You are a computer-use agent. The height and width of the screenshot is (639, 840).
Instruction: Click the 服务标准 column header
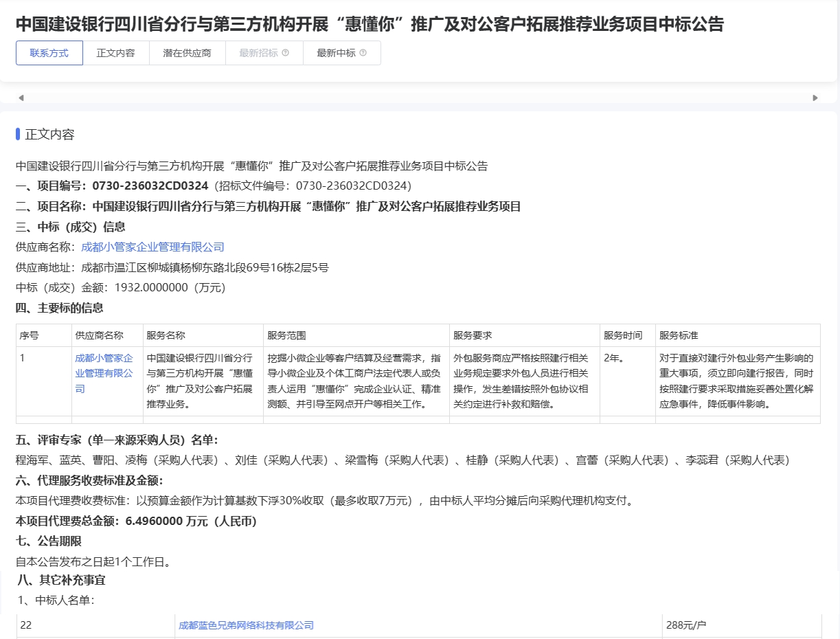[x=738, y=335]
